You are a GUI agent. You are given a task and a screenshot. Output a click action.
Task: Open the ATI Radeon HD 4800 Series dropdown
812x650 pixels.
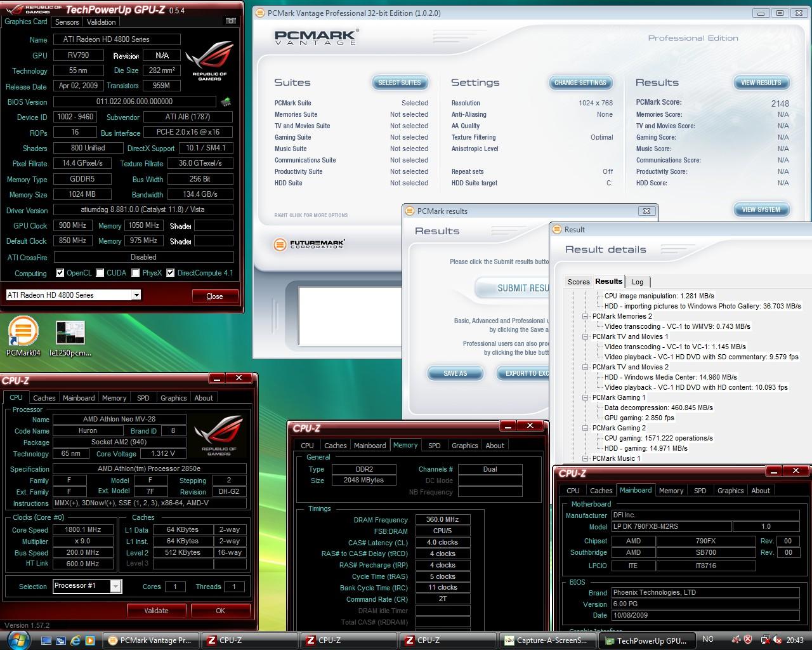(x=136, y=295)
